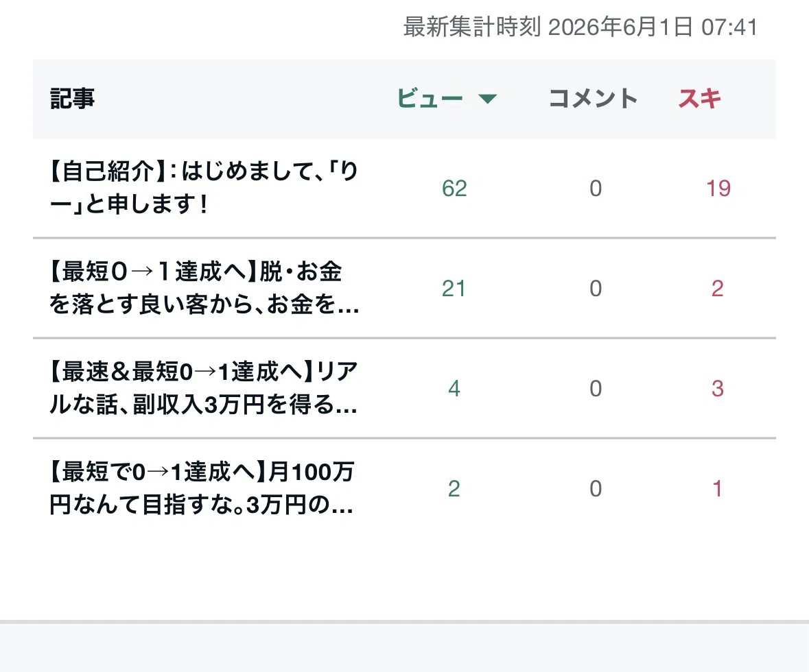
Task: Click the スキ count of 3
Action: point(717,388)
